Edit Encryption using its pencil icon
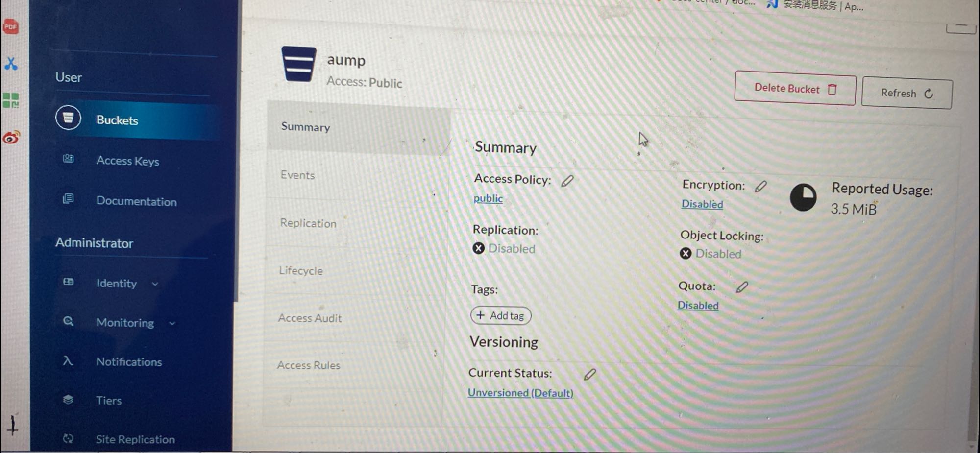Viewport: 980px width, 453px height. 760,187
